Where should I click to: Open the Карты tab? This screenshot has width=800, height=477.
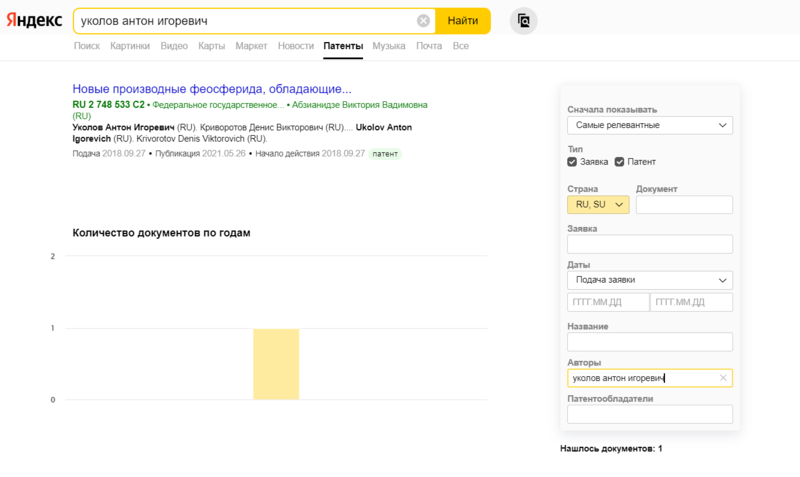[x=211, y=46]
